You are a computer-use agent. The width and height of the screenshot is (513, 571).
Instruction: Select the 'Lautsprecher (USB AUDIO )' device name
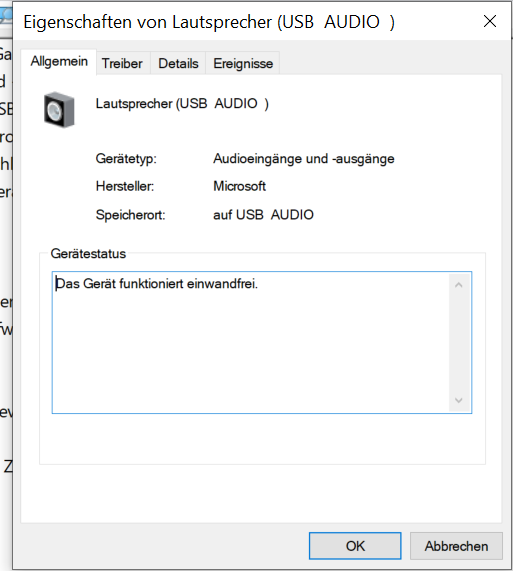tap(182, 104)
